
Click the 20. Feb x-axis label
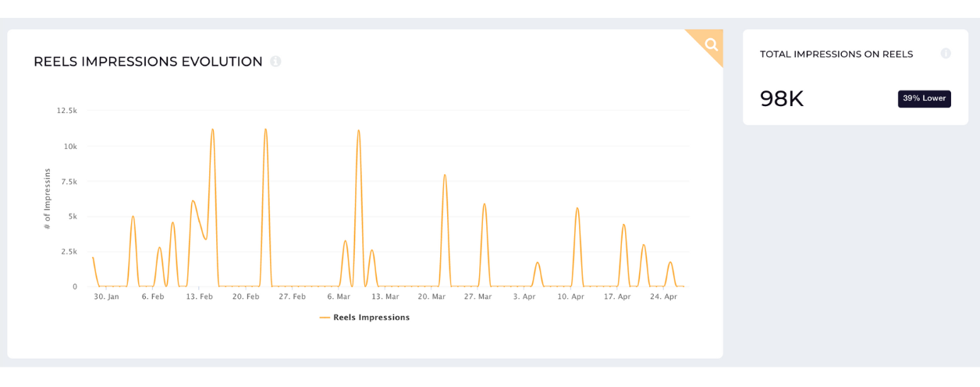pos(246,297)
